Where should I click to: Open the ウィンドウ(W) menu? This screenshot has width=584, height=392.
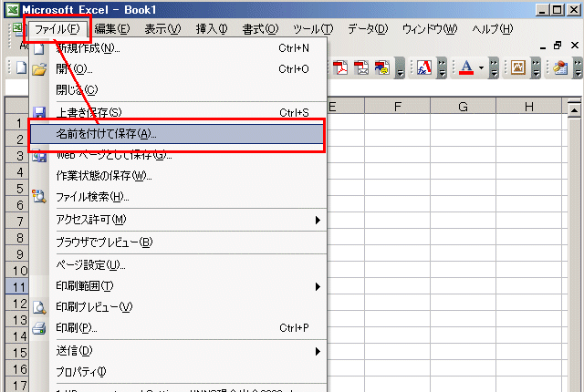click(430, 29)
